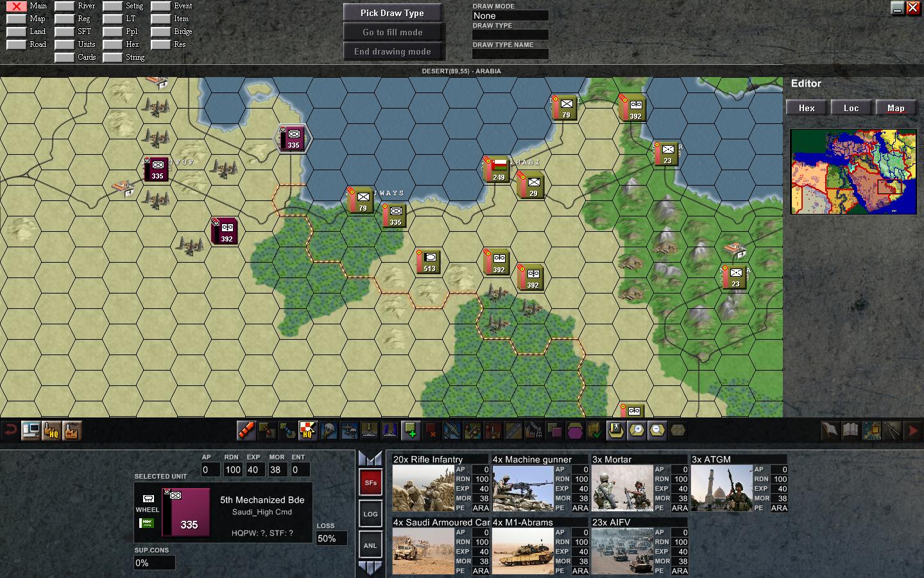Open the factory production icon
The height and width of the screenshot is (578, 924).
71,430
